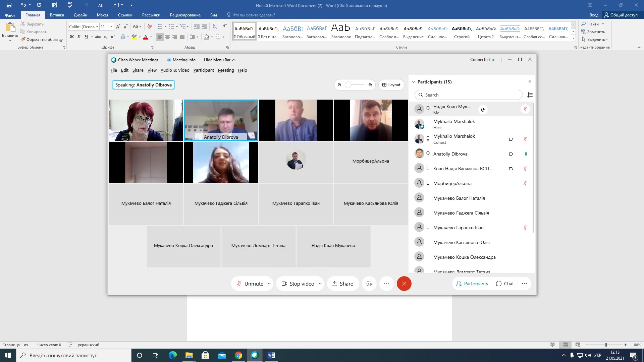Sort text with the A-Z sort icon
This screenshot has width=644, height=362.
[x=215, y=26]
